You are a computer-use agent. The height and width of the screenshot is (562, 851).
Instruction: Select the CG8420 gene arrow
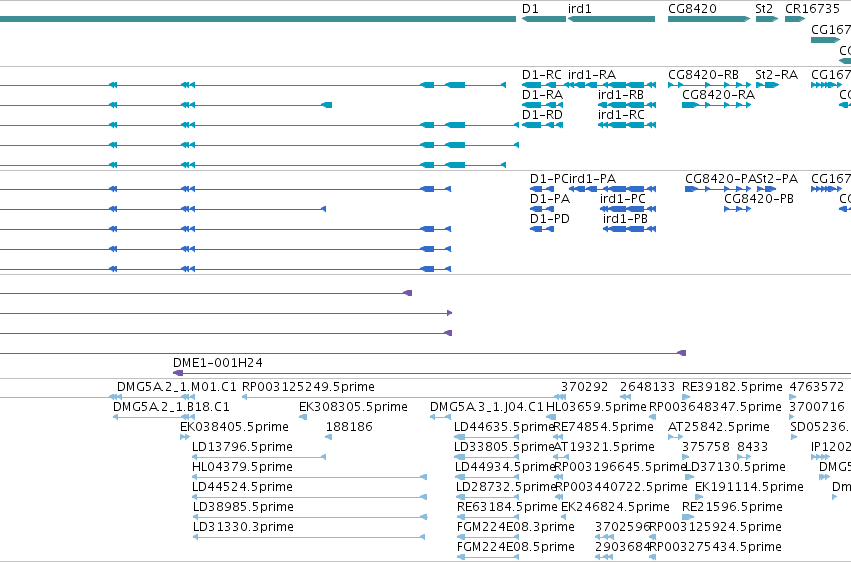click(709, 19)
